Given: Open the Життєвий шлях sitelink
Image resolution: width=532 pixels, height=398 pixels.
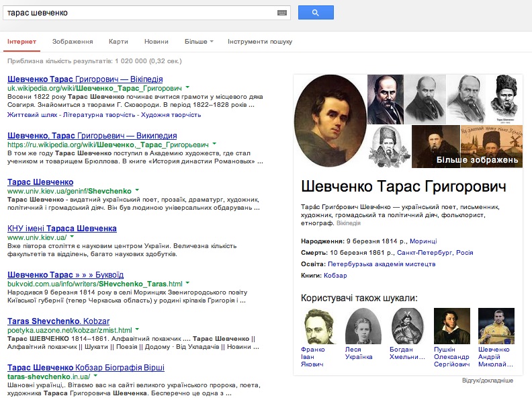Looking at the screenshot, I should tap(32, 115).
